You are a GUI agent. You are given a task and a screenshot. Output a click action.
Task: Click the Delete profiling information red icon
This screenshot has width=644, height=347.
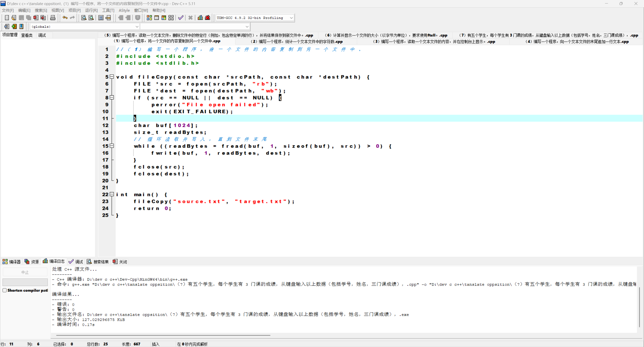coord(208,18)
